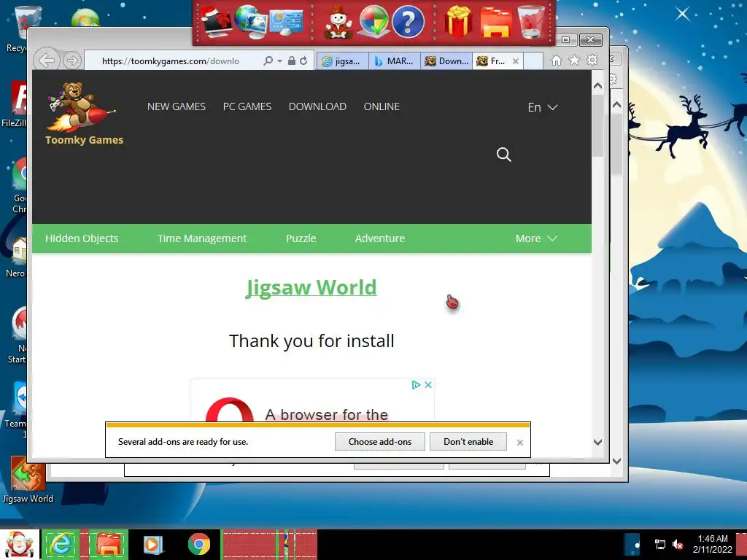Image resolution: width=747 pixels, height=560 pixels.
Task: Click the Opera ad thumbnail
Action: click(x=230, y=410)
